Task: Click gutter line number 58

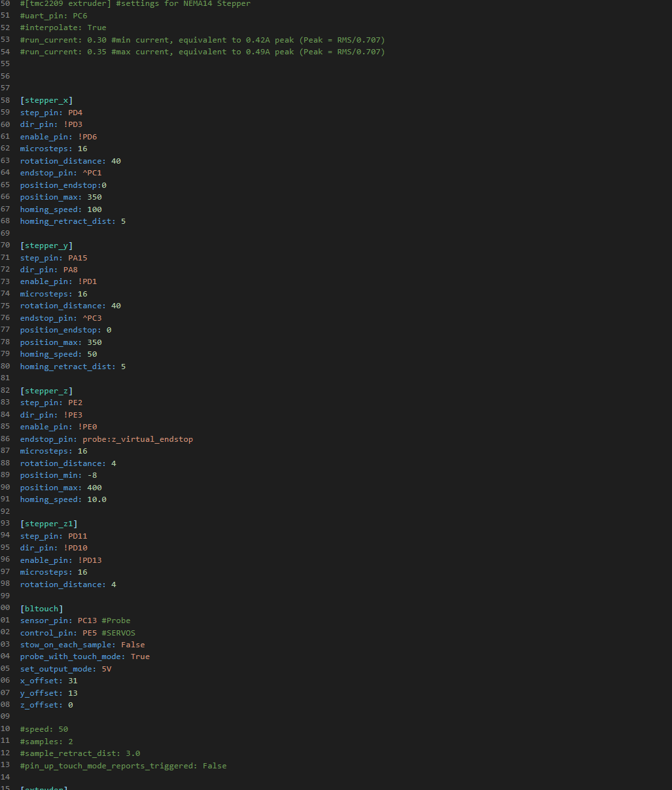Action: (x=5, y=100)
